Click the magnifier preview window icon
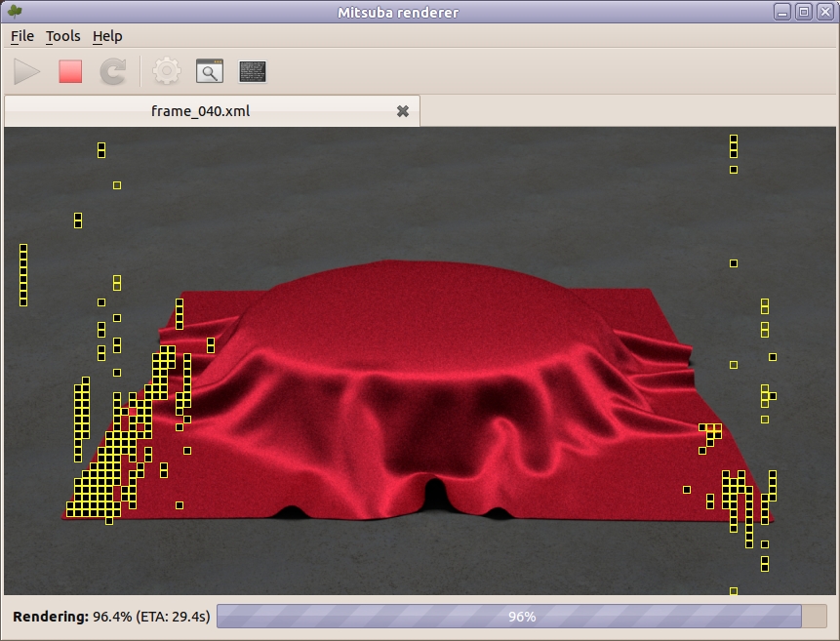 coord(210,71)
